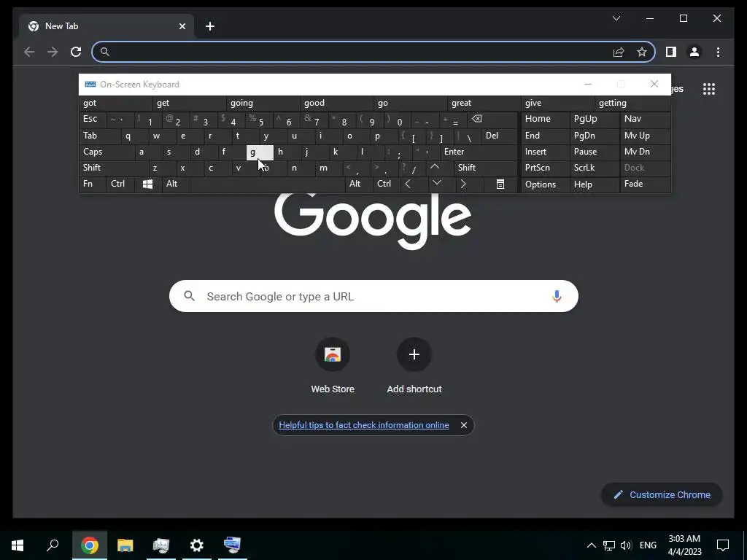Click the Tab key on On-Screen Keyboard

99,136
